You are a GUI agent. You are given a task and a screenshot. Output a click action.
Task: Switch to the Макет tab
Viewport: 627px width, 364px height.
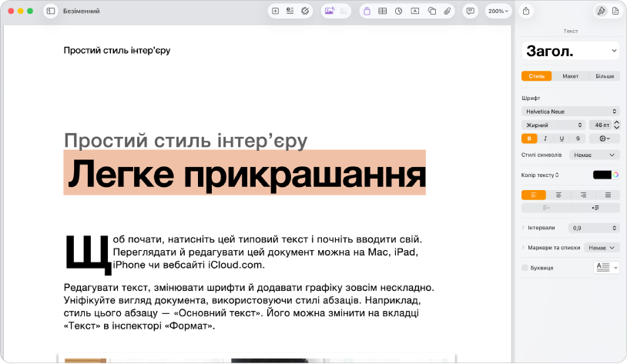pyautogui.click(x=570, y=76)
